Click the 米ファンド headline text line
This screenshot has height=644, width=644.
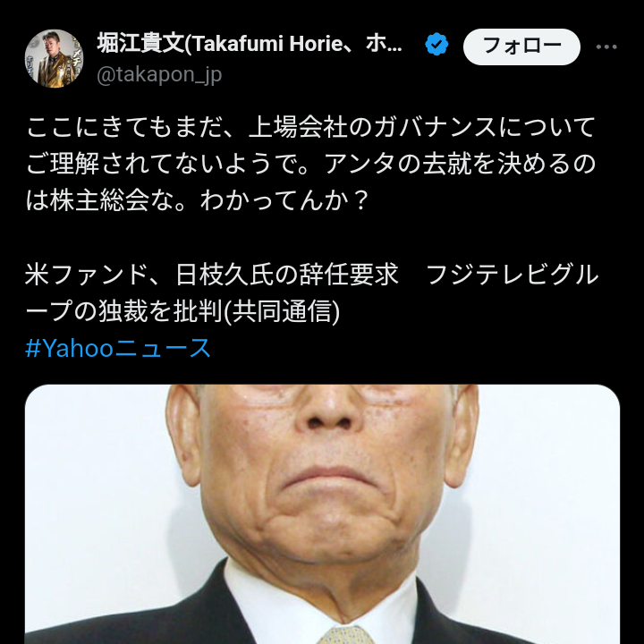tap(312, 275)
